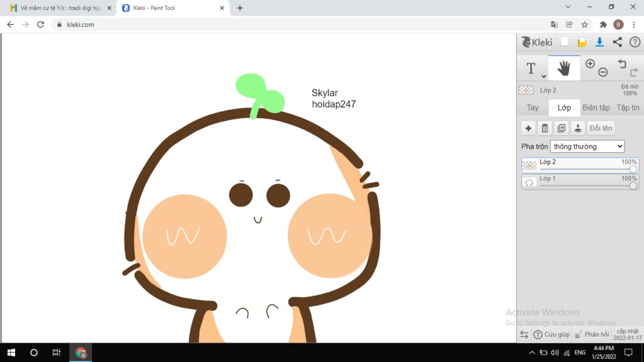
Task: Select the Text tool
Action: pos(531,68)
